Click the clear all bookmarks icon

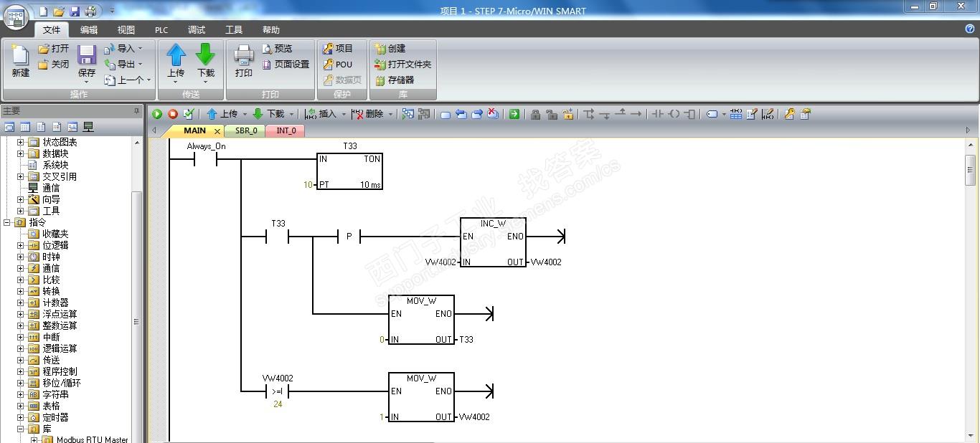493,114
